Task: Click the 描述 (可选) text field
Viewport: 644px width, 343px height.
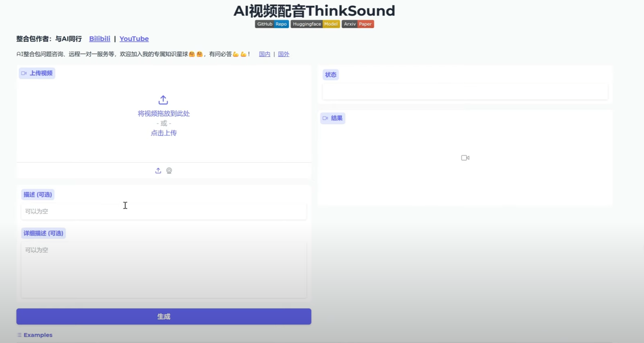Action: 164,211
